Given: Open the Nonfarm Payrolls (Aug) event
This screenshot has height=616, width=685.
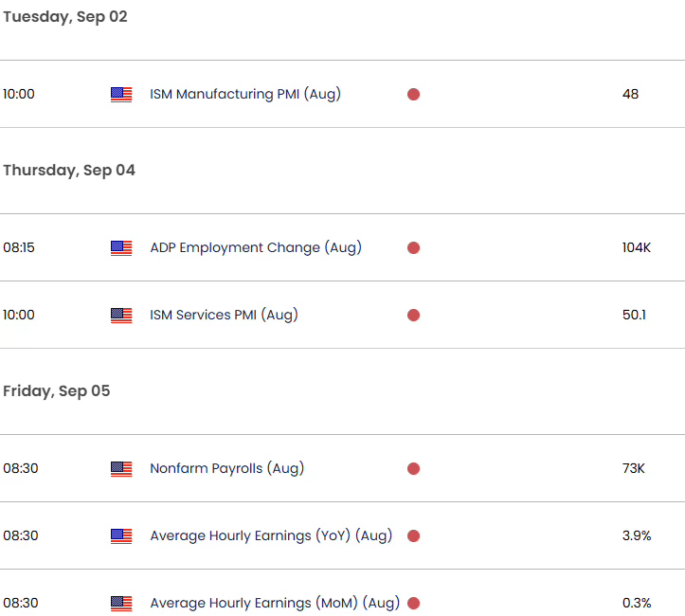Looking at the screenshot, I should (226, 469).
